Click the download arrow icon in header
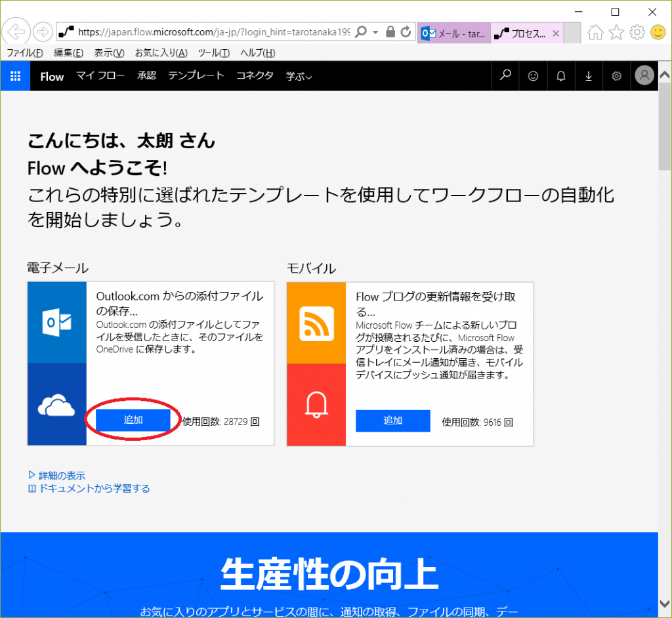This screenshot has height=618, width=672. [589, 76]
